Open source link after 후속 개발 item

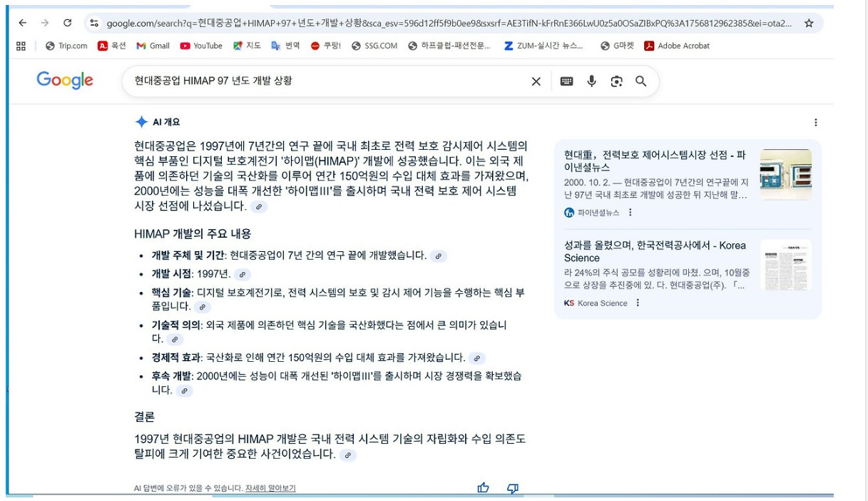pyautogui.click(x=185, y=391)
